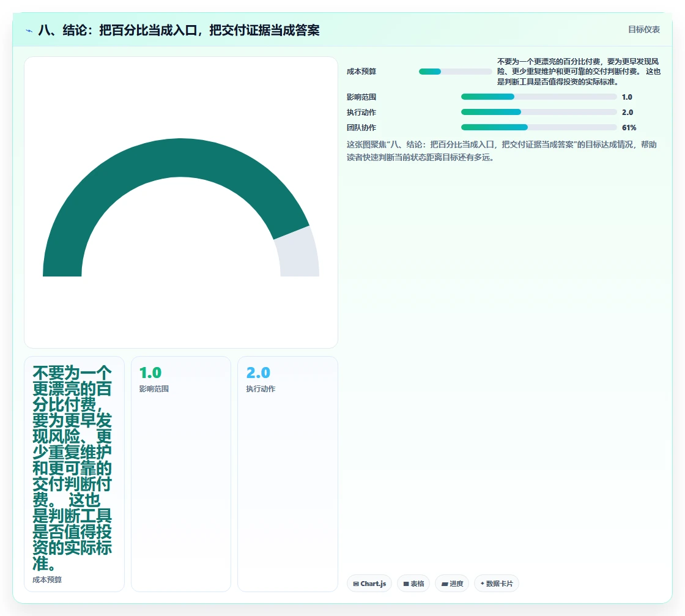685x616 pixels.
Task: Click the 表格 tag
Action: 413,584
